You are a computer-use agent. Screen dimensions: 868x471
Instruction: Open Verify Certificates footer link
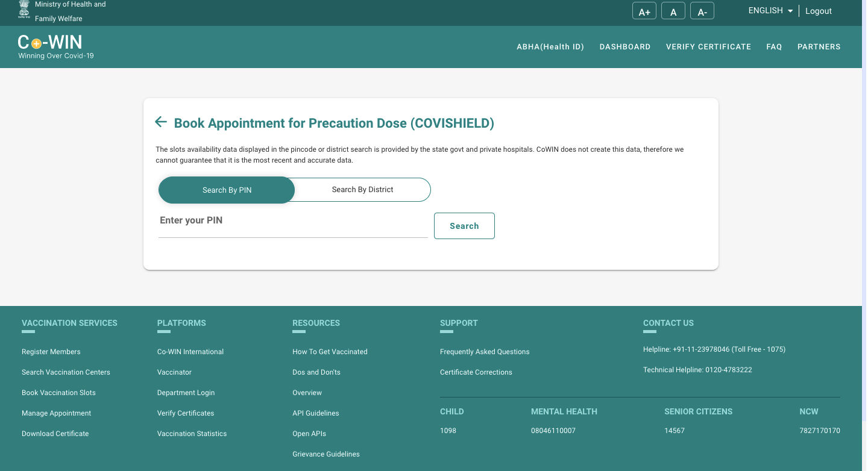click(x=186, y=413)
